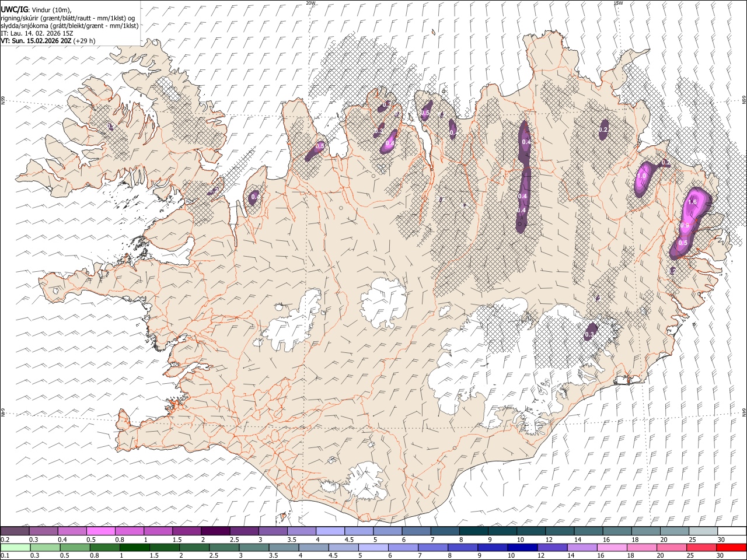This screenshot has height=560, width=747.
Task: Select the bottom-row dark blue swatch between 10 and 12
Action: (x=523, y=547)
